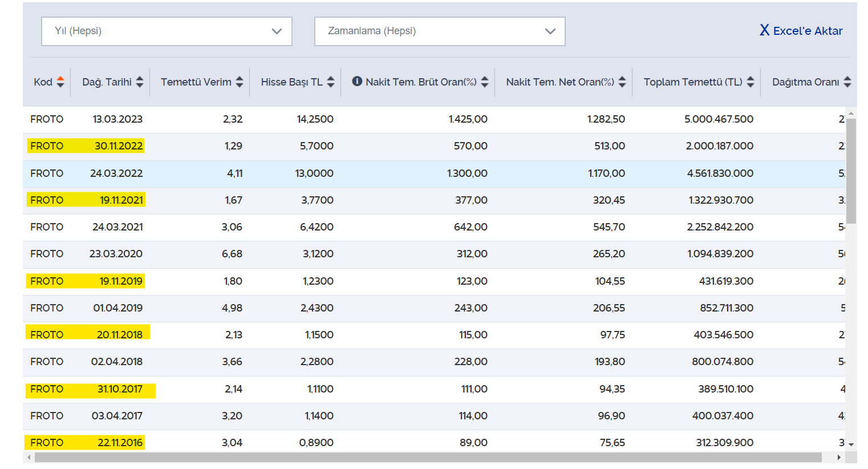Click the horizontal scrollbar left arrow

[x=29, y=458]
